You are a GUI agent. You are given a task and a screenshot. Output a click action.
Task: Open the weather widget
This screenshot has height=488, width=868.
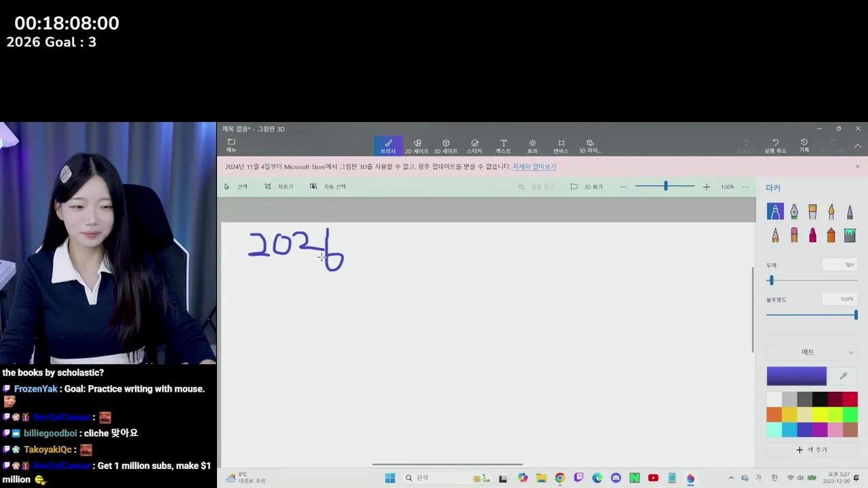point(245,478)
